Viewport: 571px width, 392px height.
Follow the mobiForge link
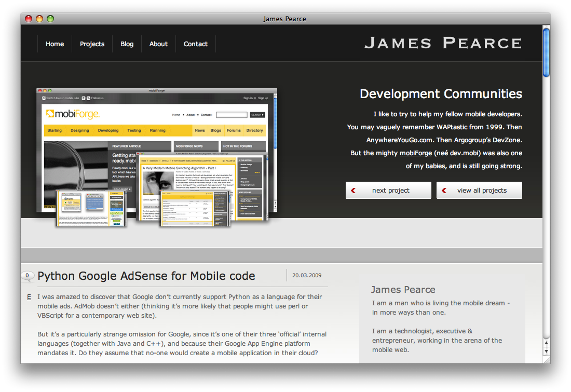pyautogui.click(x=415, y=153)
